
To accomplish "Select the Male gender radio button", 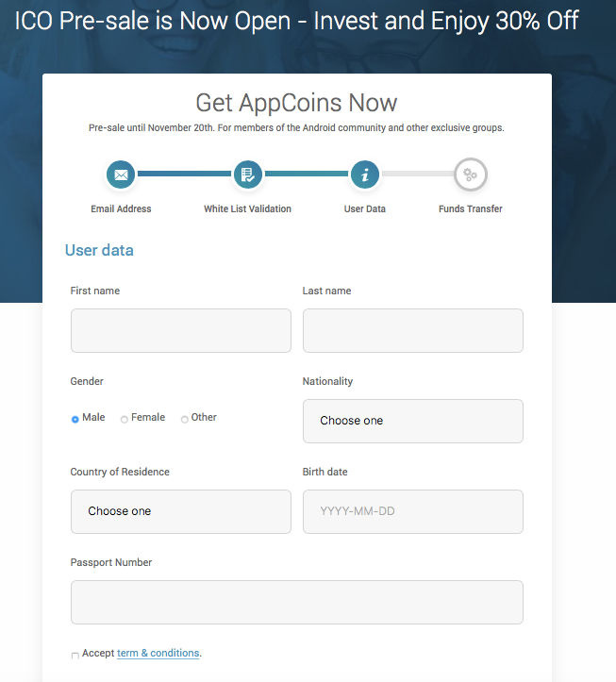I will click(75, 419).
